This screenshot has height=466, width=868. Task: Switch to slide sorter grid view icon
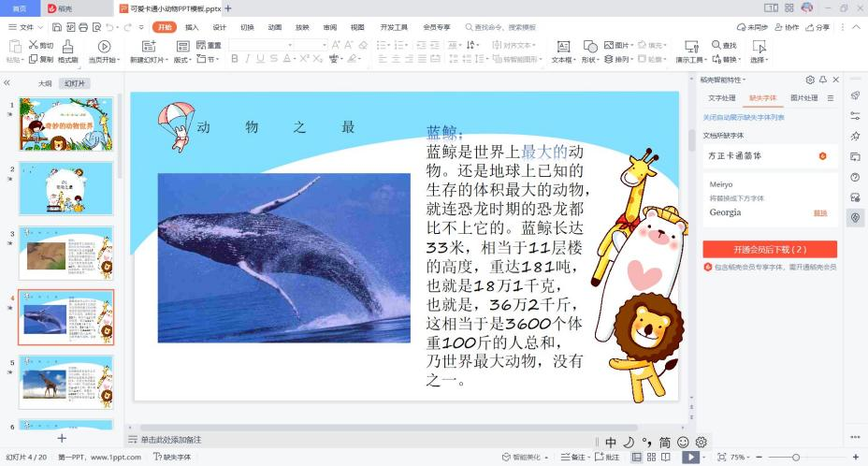tap(651, 457)
